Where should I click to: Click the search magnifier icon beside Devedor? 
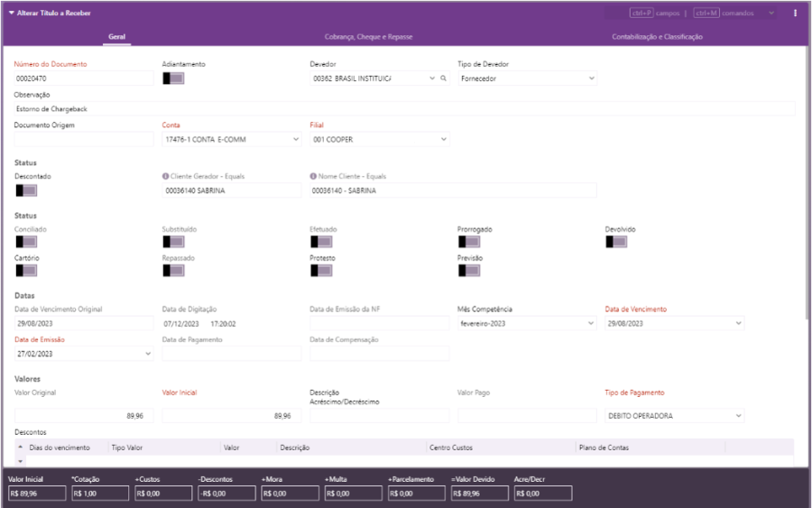click(x=443, y=79)
